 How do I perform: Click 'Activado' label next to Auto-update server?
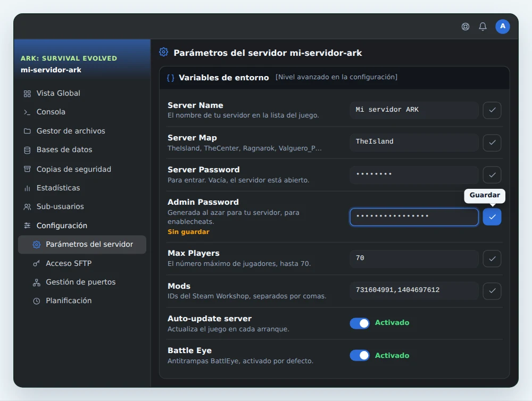[392, 323]
